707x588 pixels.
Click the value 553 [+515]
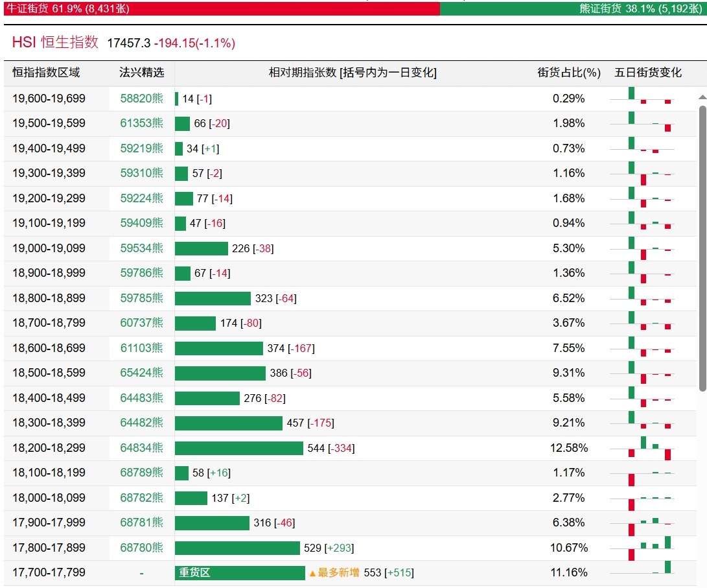[389, 572]
